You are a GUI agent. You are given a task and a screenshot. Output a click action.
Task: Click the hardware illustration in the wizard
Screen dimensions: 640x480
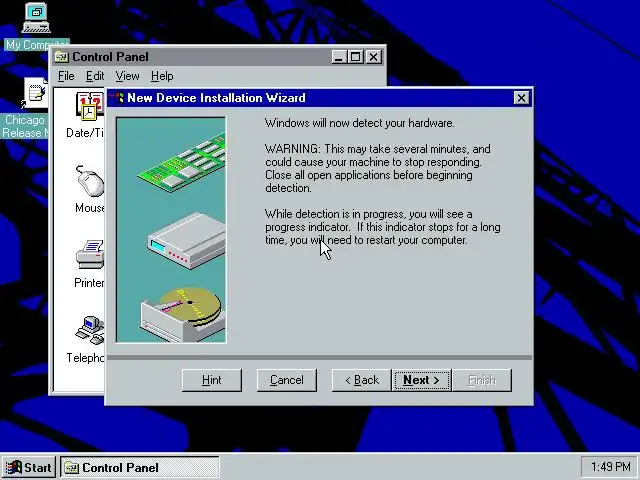tap(171, 230)
